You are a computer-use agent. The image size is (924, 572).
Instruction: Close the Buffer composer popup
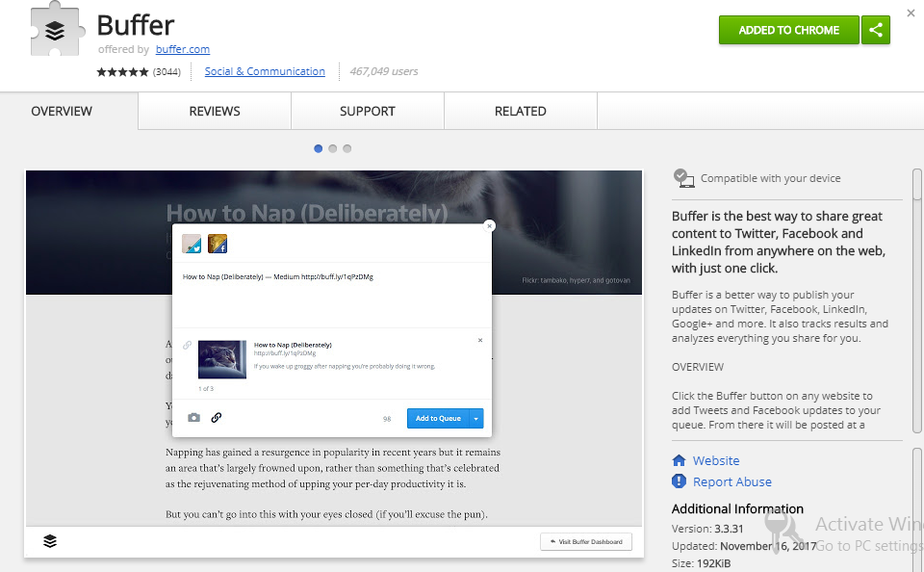[x=489, y=226]
